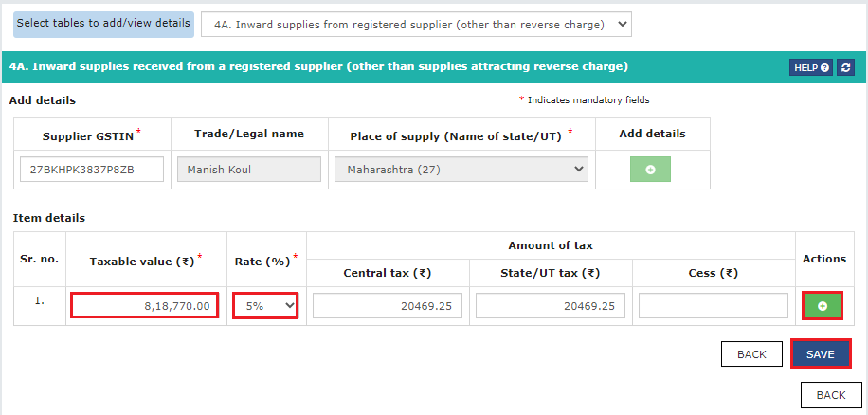Click BACK button next to SAVE
The width and height of the screenshot is (868, 415).
point(751,354)
